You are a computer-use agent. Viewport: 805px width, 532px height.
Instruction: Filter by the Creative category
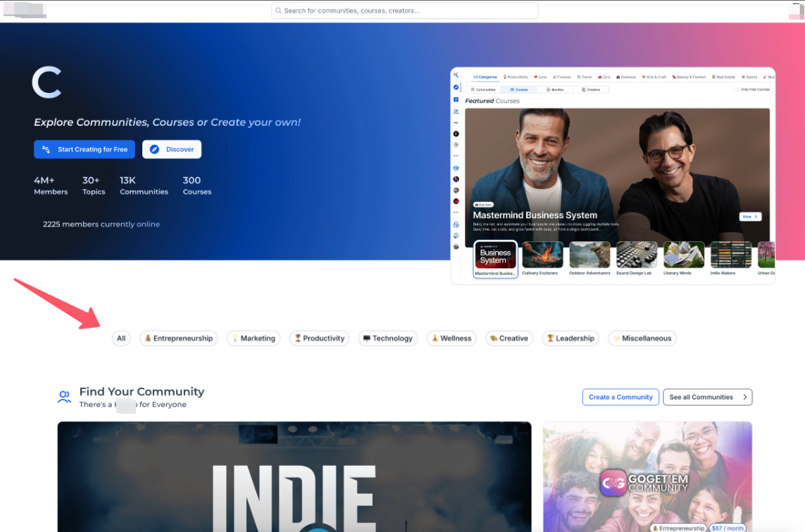(509, 338)
